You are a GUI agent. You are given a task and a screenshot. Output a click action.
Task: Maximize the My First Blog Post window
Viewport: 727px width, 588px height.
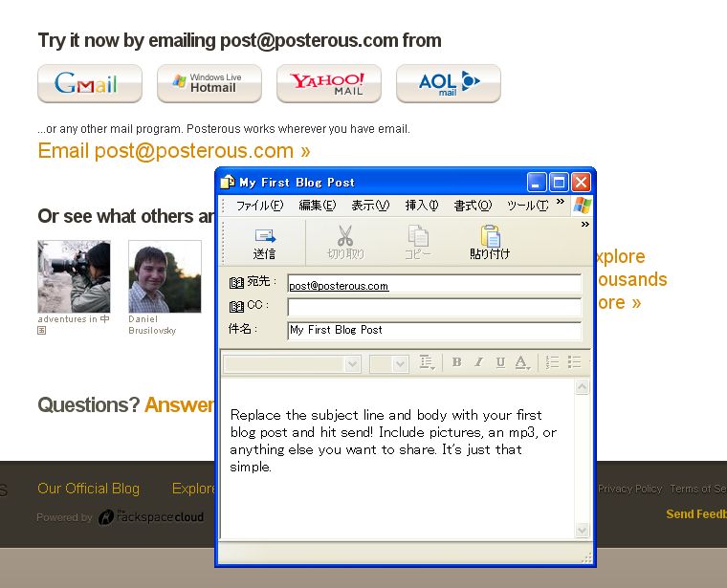click(x=559, y=182)
